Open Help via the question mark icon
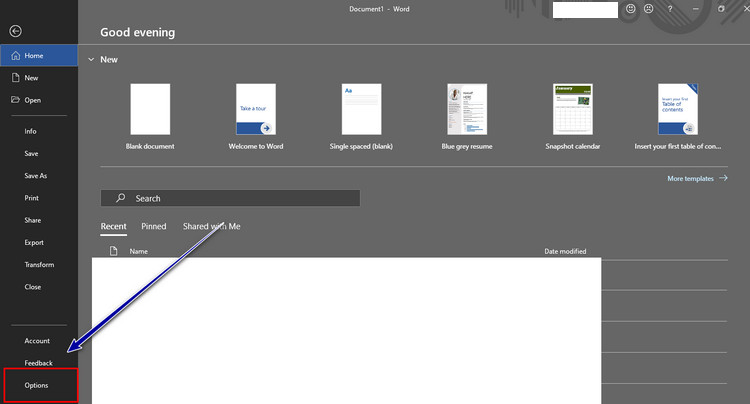The width and height of the screenshot is (750, 404). click(670, 9)
